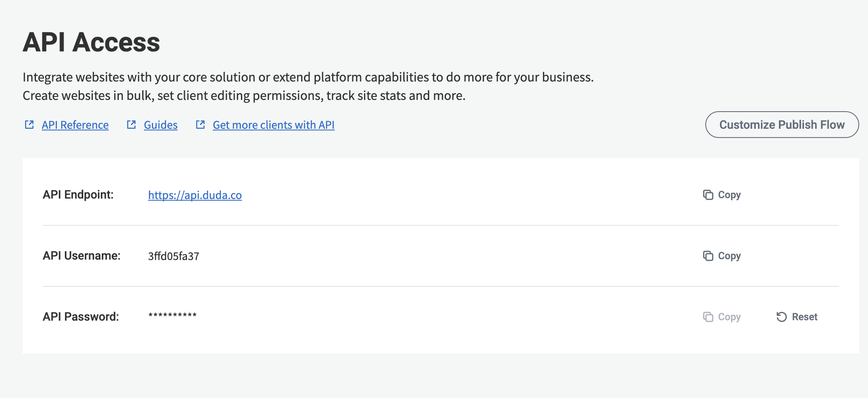
Task: Click external link icon beside API Reference
Action: tap(29, 125)
